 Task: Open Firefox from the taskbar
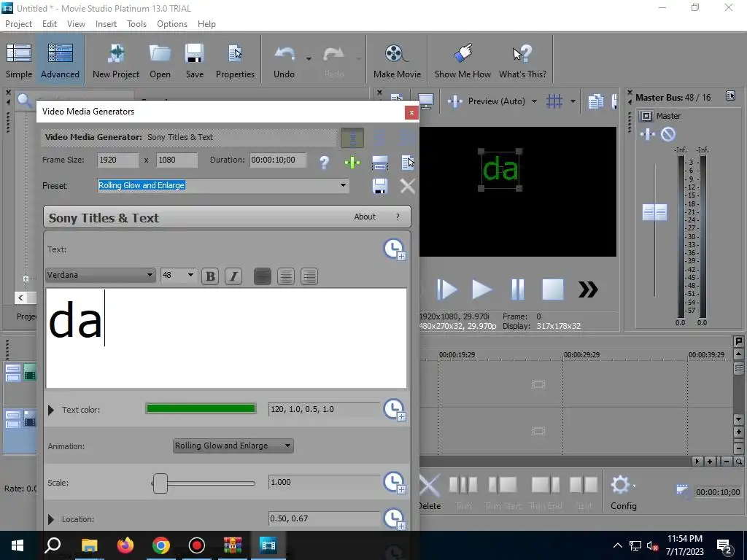click(125, 545)
